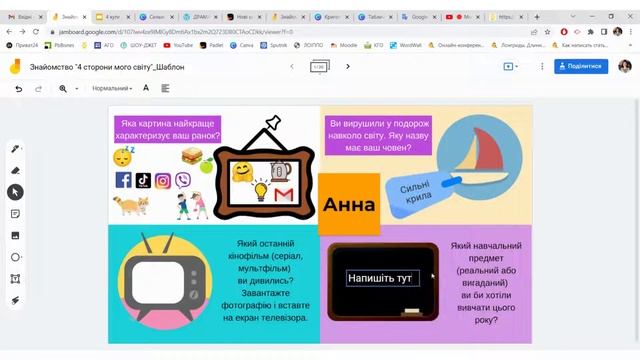Screen dimensions: 640x360
Task: Click the Facebook icon on the board
Action: [124, 180]
